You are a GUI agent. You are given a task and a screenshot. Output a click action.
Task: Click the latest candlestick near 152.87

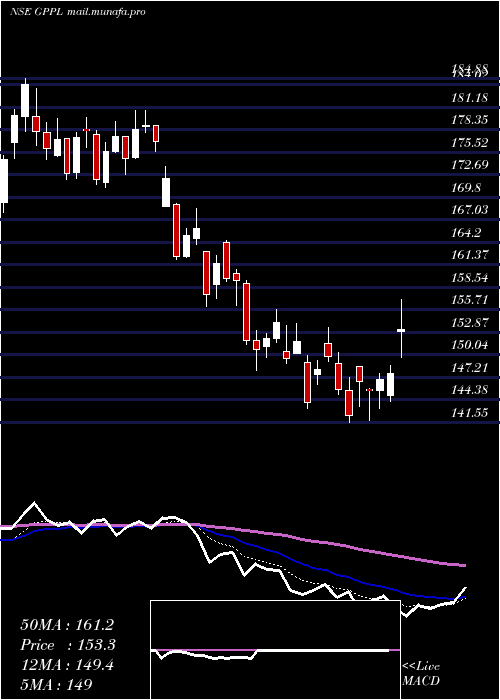point(401,330)
